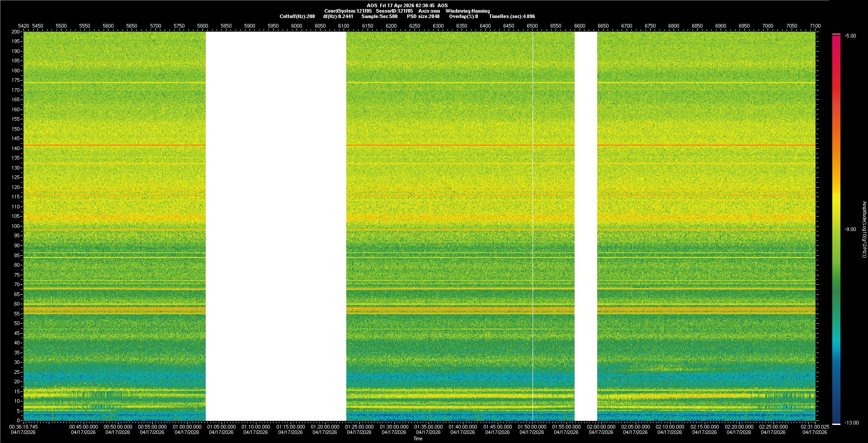Image resolution: width=868 pixels, height=443 pixels.
Task: Click the 00:36:18.745 start time label
Action: pos(24,426)
